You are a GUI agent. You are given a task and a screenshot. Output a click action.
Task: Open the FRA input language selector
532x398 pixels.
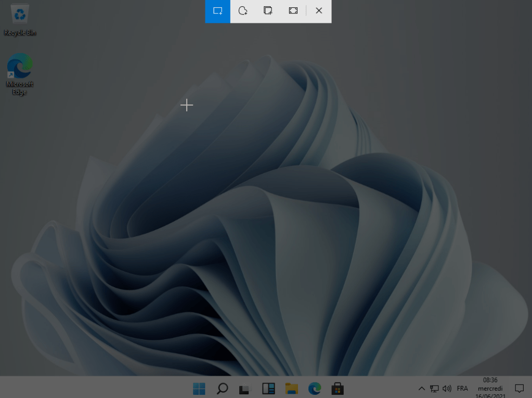(x=462, y=389)
